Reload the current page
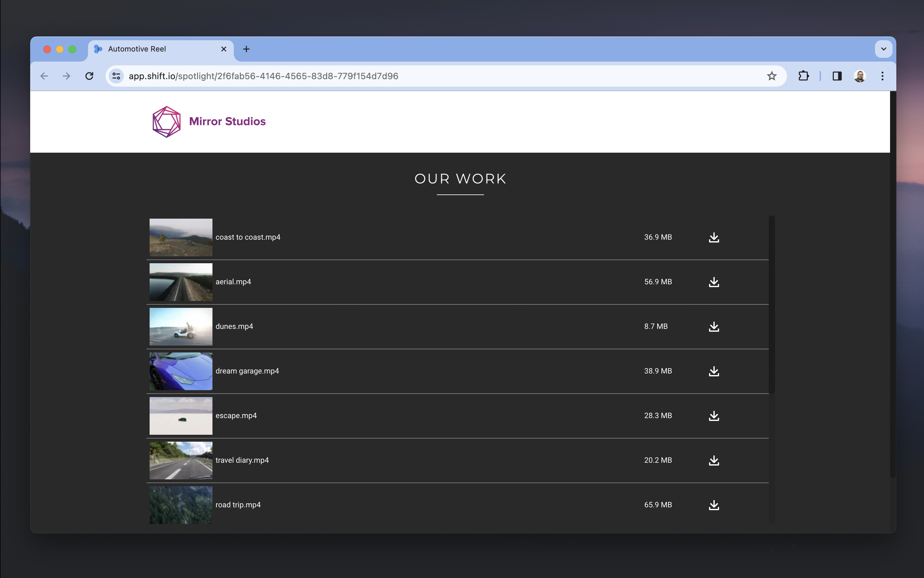 pyautogui.click(x=89, y=76)
